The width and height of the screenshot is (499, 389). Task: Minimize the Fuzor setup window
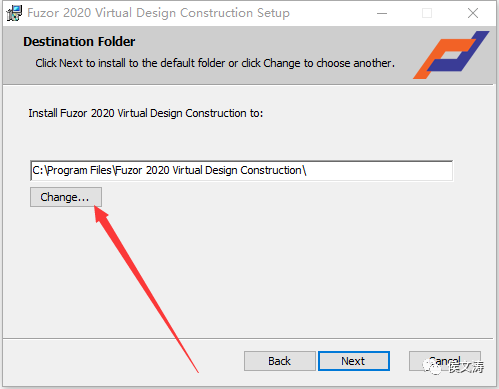(x=382, y=13)
